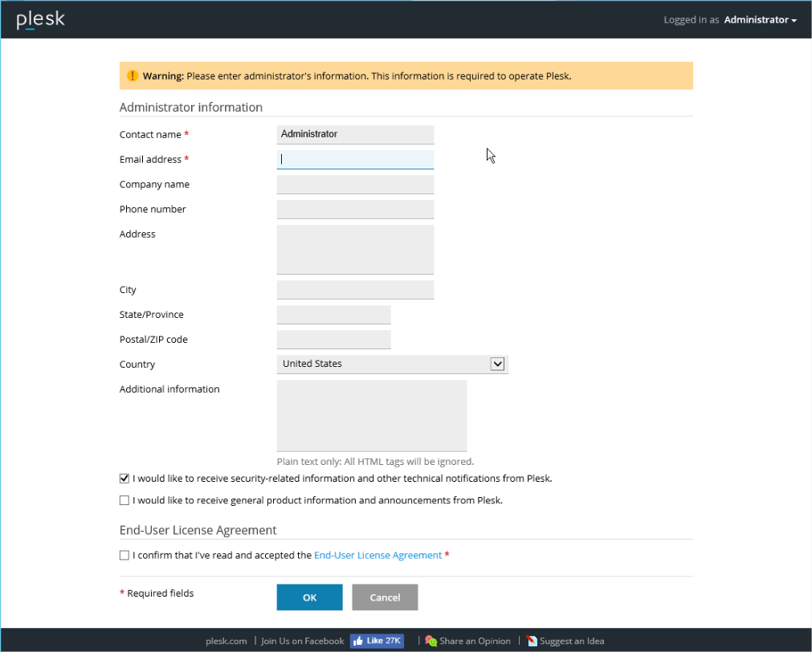Viewport: 812px width, 652px height.
Task: Select the Company name input box
Action: coord(355,185)
